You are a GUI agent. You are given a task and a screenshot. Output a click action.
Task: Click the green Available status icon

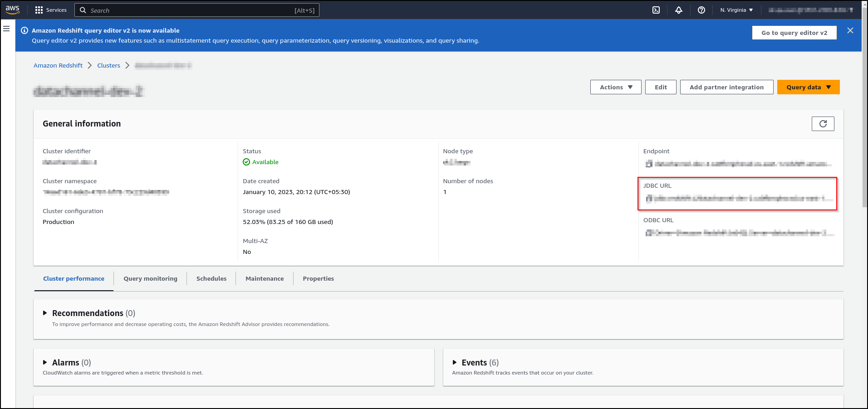click(x=246, y=162)
